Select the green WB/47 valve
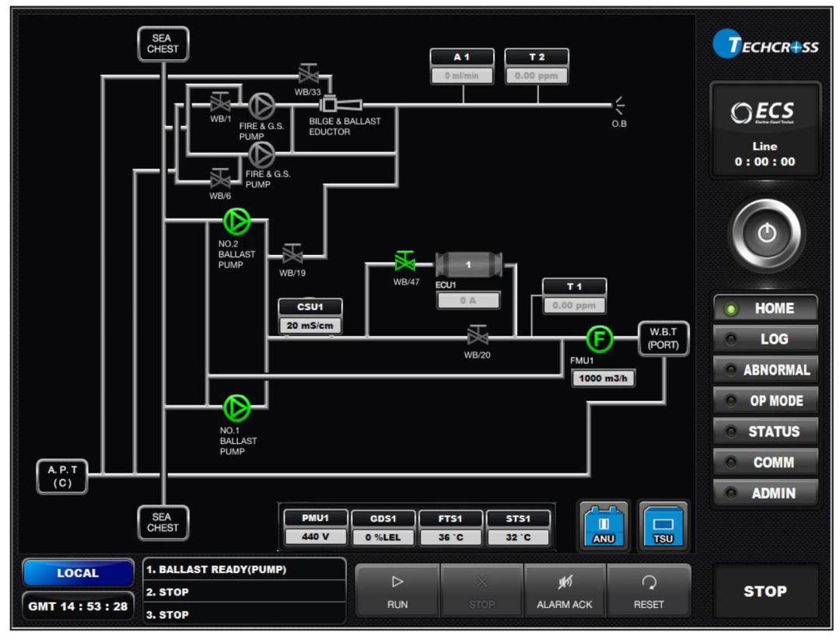840x643 pixels. (404, 262)
